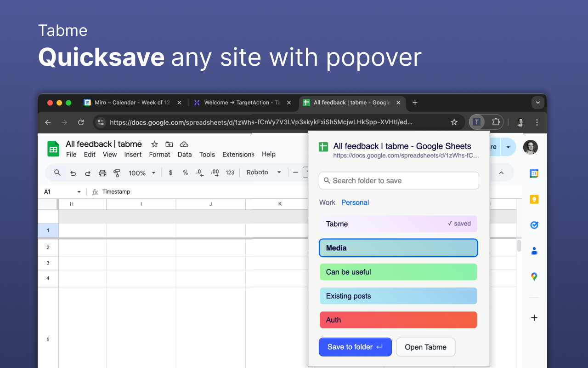
Task: Select the Personal space in Tabme popover
Action: pyautogui.click(x=355, y=202)
